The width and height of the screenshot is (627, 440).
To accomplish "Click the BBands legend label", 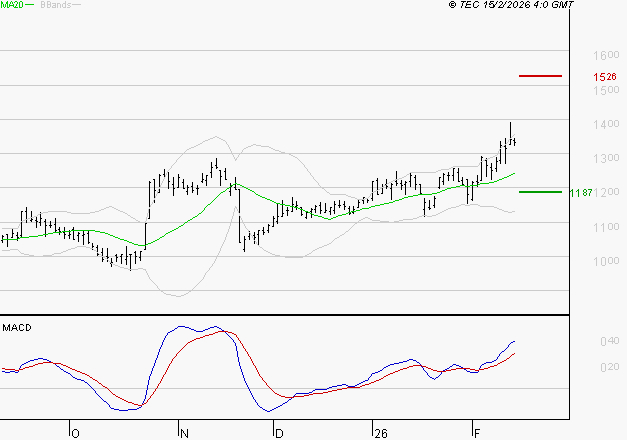I will (57, 5).
